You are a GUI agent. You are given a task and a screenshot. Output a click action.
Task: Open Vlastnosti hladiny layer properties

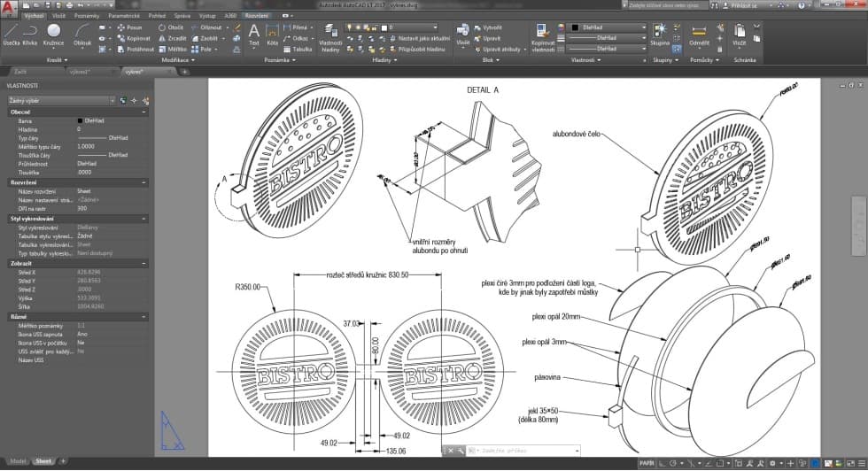tap(330, 38)
